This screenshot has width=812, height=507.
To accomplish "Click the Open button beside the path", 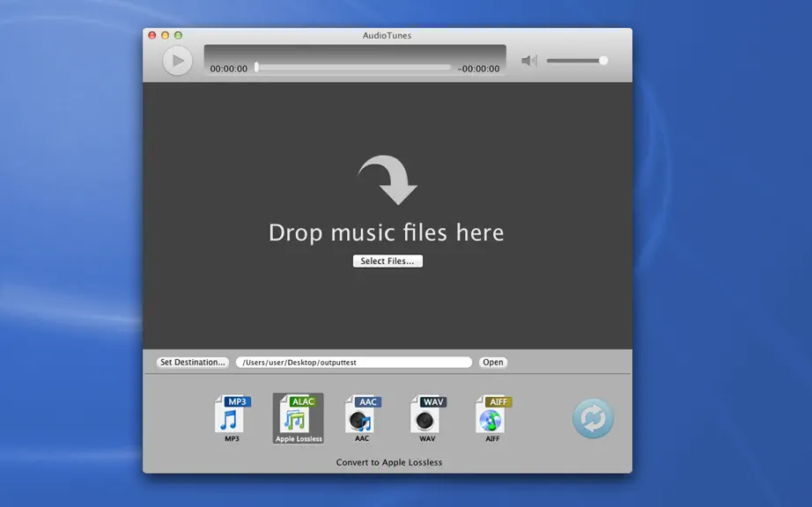I will click(493, 362).
